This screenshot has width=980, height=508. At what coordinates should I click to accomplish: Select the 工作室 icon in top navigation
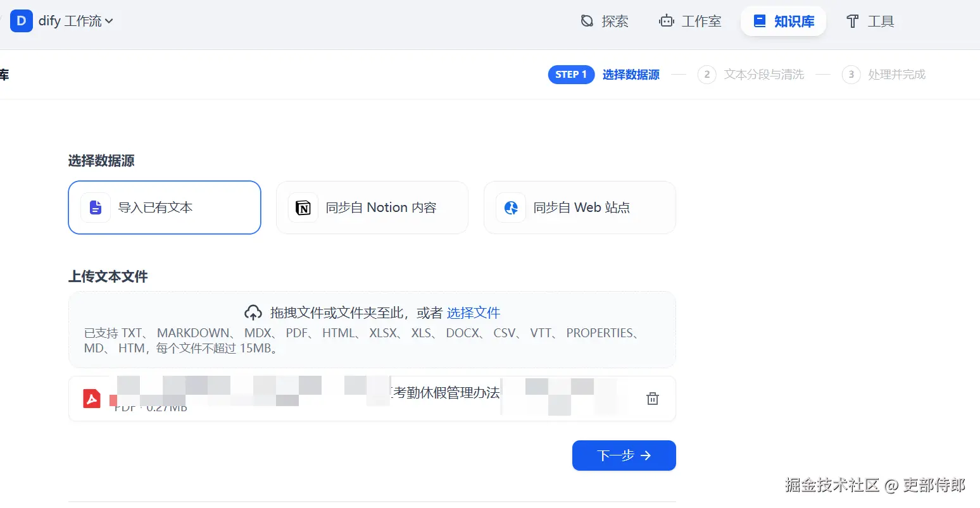coord(665,20)
